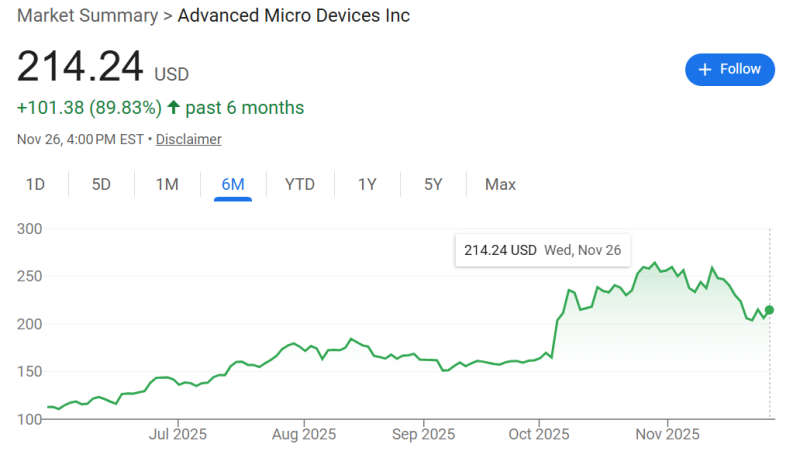
Task: Show the YTD chart range
Action: (300, 184)
